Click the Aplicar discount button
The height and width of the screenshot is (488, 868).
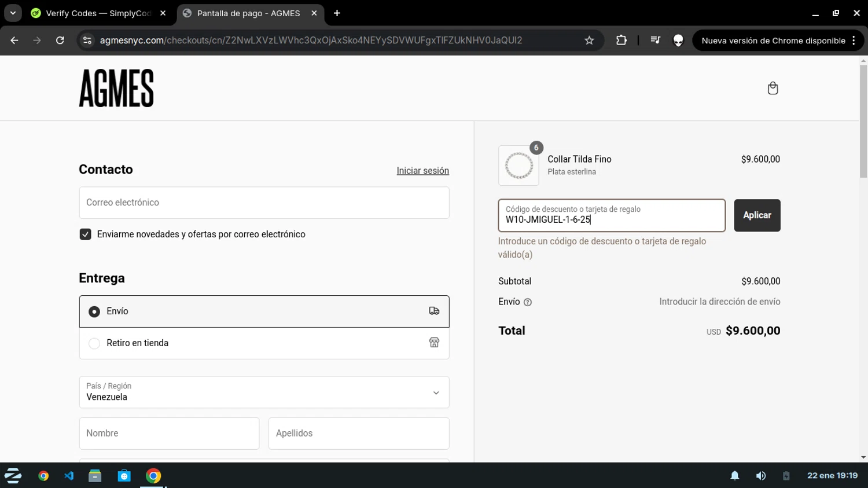(x=757, y=215)
